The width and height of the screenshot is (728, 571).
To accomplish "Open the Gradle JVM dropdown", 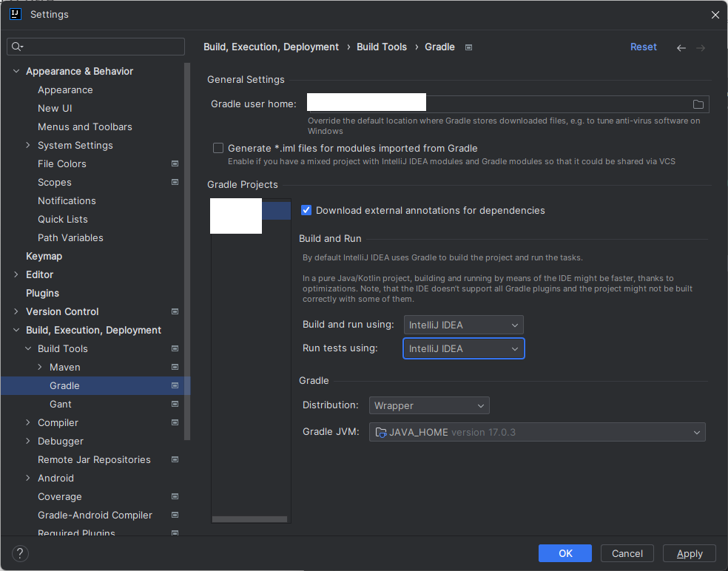I will [537, 432].
